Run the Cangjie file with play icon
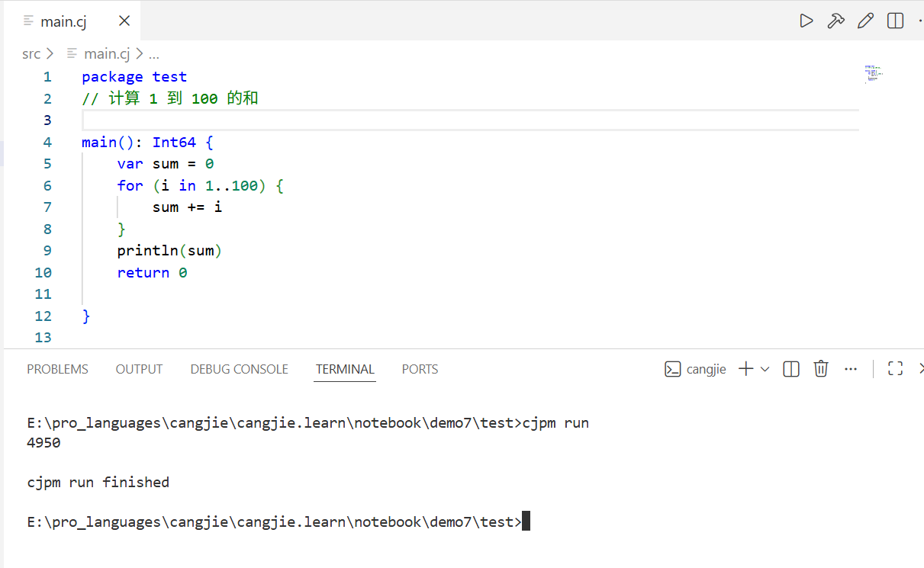The height and width of the screenshot is (568, 924). [806, 21]
